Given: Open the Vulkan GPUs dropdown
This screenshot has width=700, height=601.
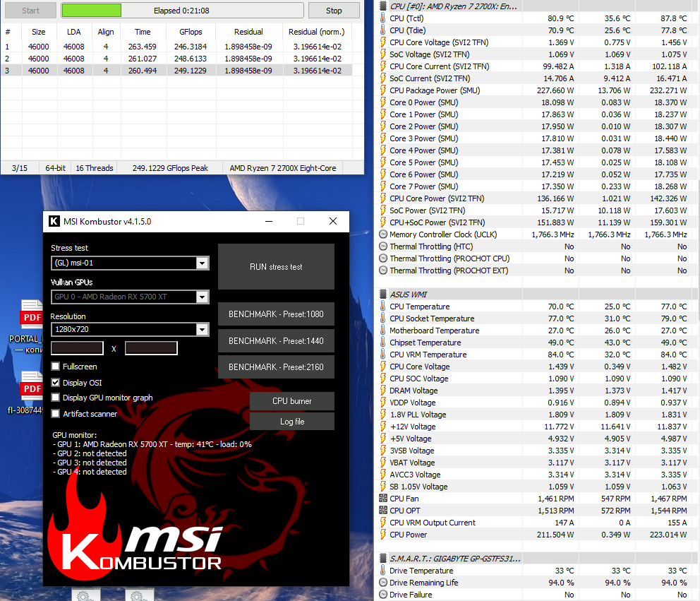Looking at the screenshot, I should (x=130, y=297).
